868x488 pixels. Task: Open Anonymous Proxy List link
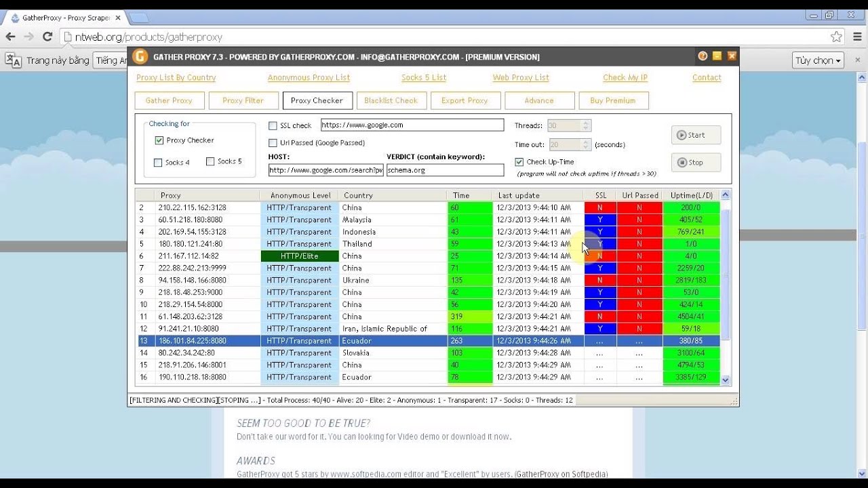[x=309, y=78]
